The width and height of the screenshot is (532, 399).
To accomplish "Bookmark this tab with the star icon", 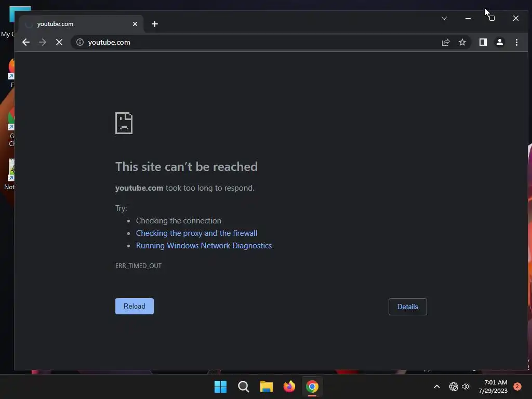I will click(x=462, y=42).
